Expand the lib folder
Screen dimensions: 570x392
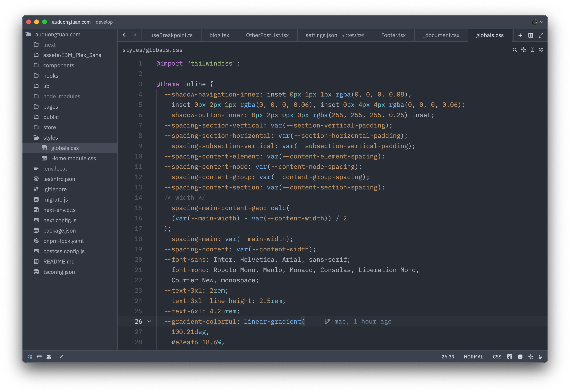pyautogui.click(x=70, y=86)
